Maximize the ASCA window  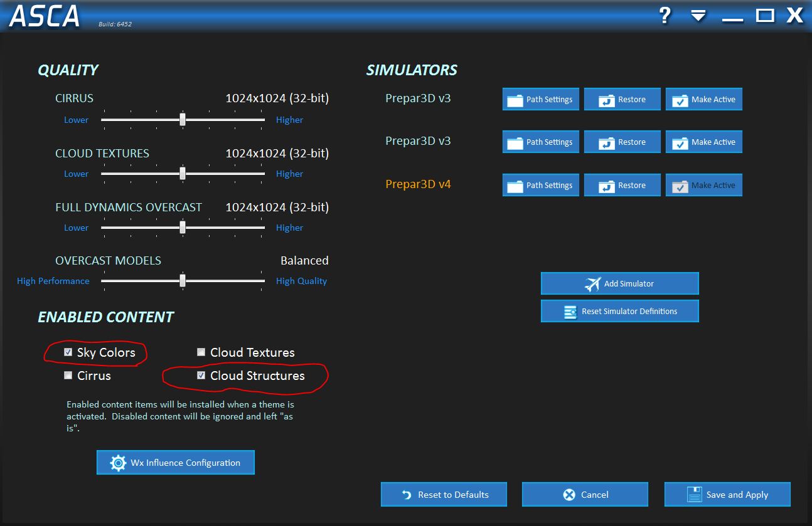765,16
